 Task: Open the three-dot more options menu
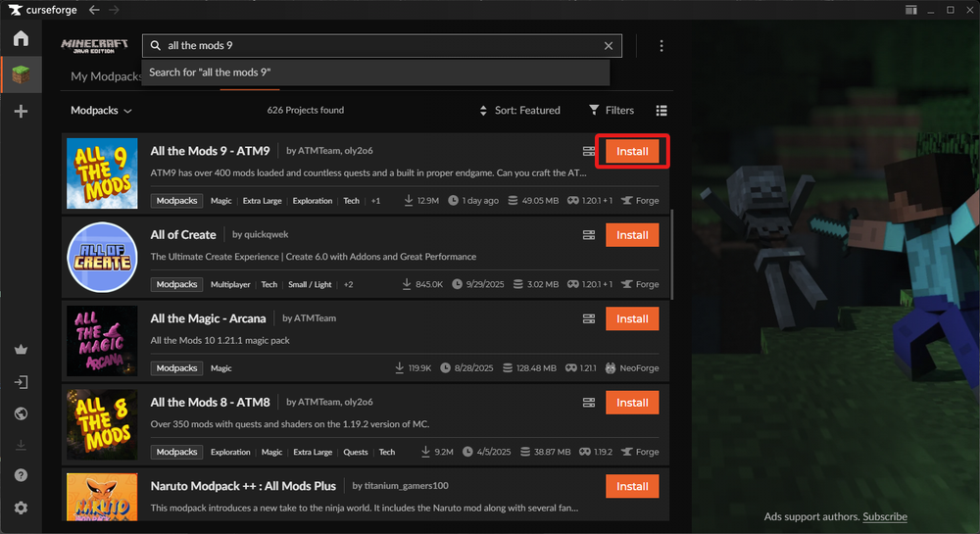(661, 46)
